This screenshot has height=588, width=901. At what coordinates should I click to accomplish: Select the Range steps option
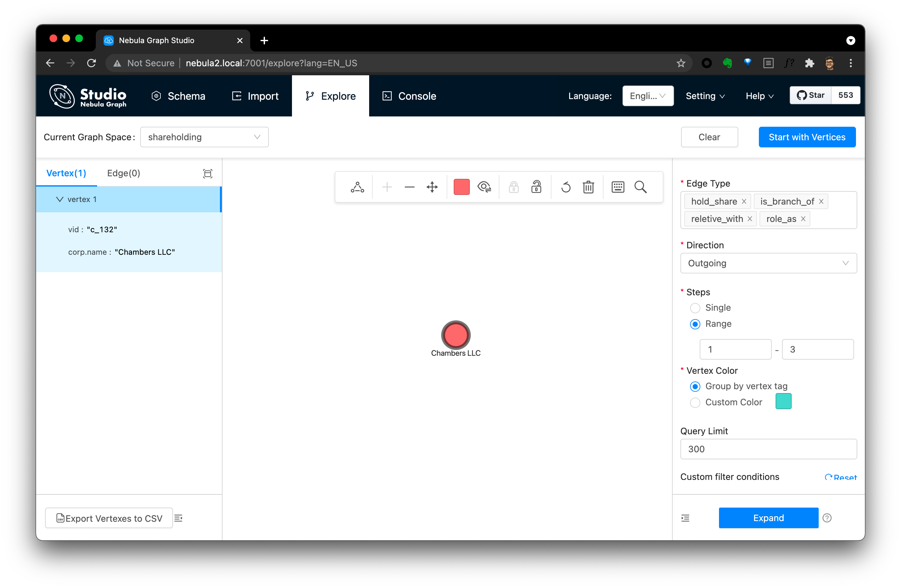click(x=695, y=323)
